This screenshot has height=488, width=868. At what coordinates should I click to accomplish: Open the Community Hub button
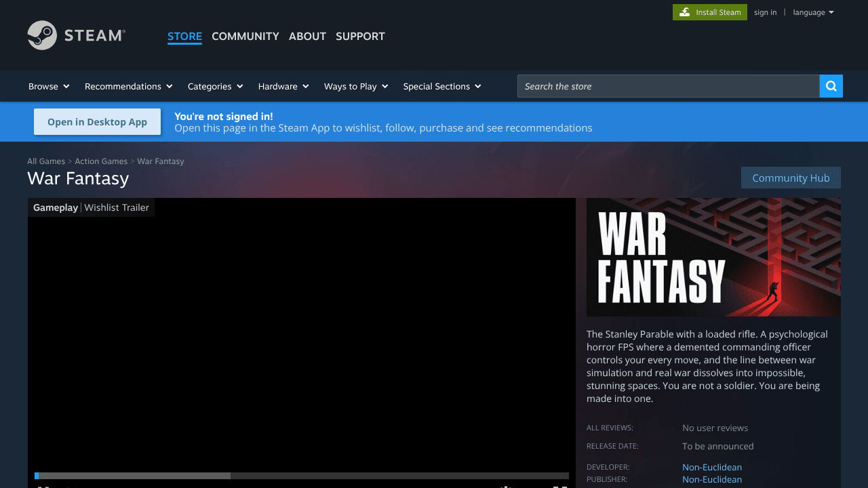(x=791, y=178)
